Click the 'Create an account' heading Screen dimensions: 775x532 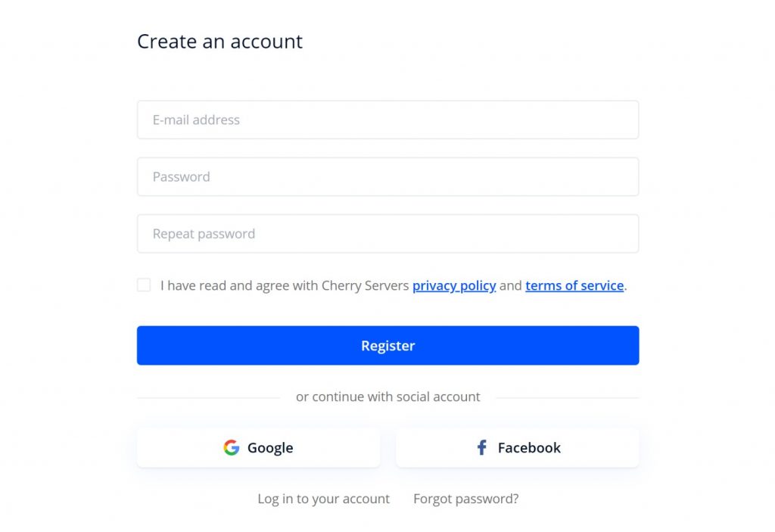[x=220, y=42]
